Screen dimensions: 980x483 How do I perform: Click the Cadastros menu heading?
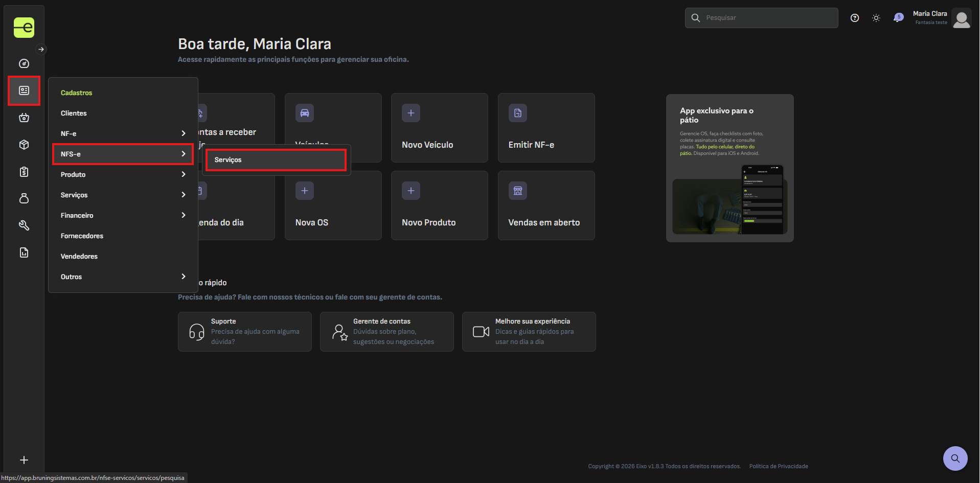[77, 93]
